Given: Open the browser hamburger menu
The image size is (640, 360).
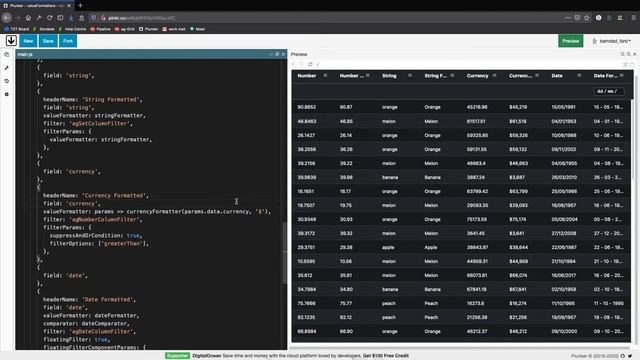Looking at the screenshot, I should pos(633,18).
